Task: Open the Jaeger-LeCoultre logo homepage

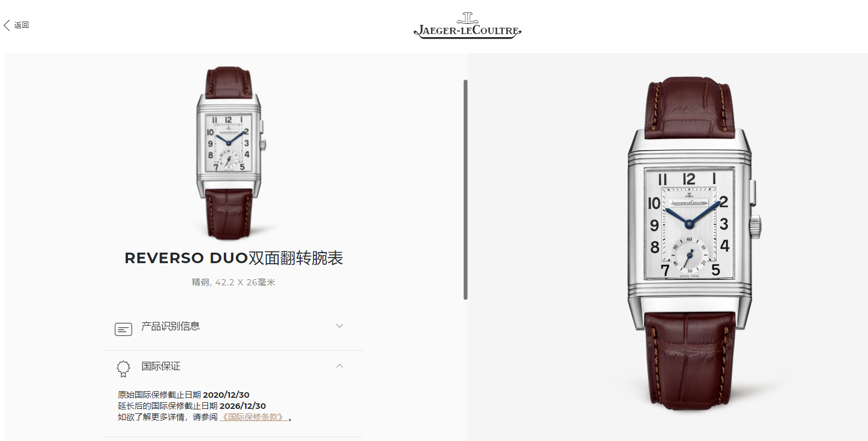Action: 468,25
